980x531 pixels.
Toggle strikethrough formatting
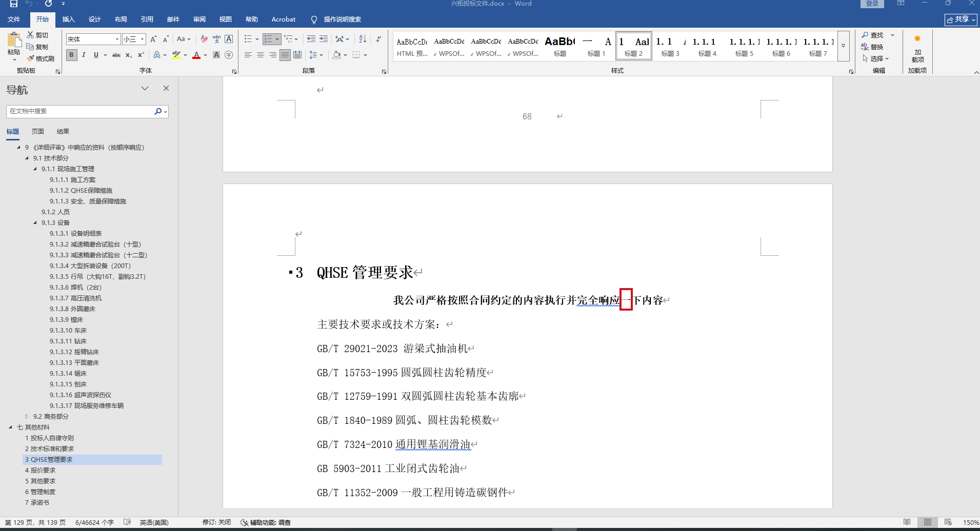pos(116,55)
